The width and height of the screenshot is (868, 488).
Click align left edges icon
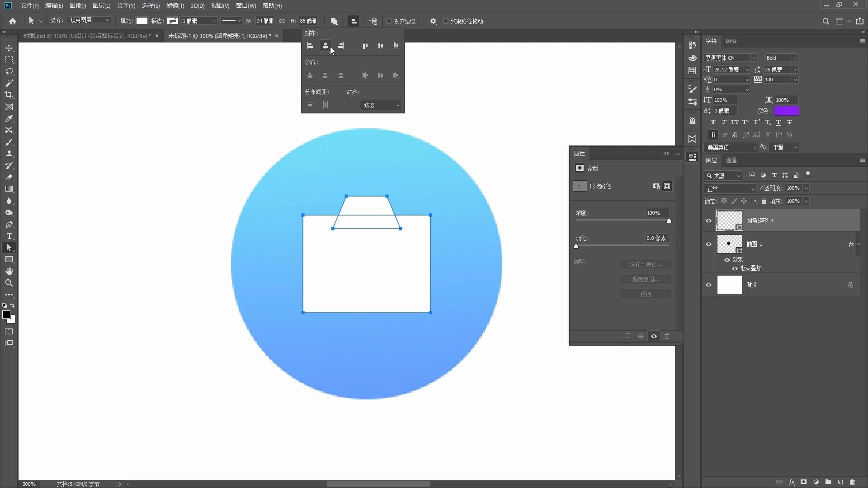pos(310,46)
